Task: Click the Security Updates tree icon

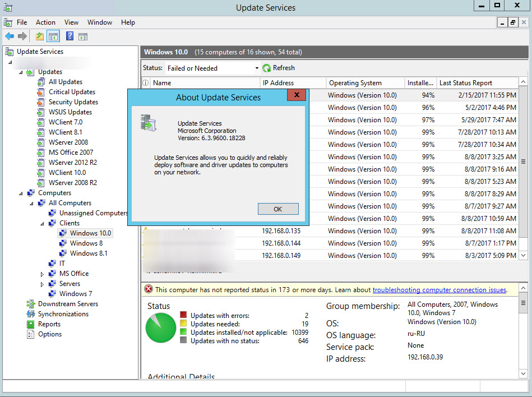Action: coord(41,102)
